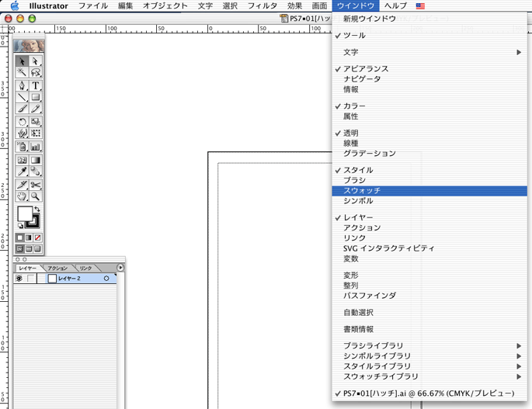Viewport: 532px width, 409px height.
Task: Select the Mesh tool
Action: pyautogui.click(x=22, y=160)
